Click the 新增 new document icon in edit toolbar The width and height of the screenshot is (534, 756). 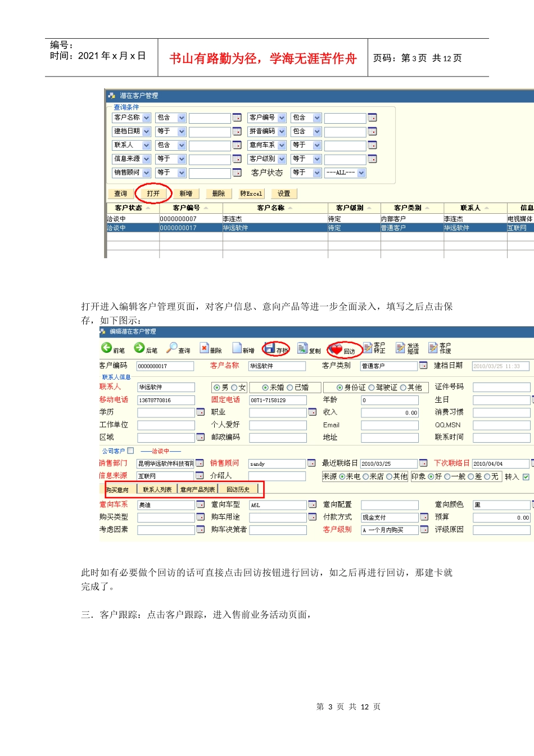click(237, 348)
